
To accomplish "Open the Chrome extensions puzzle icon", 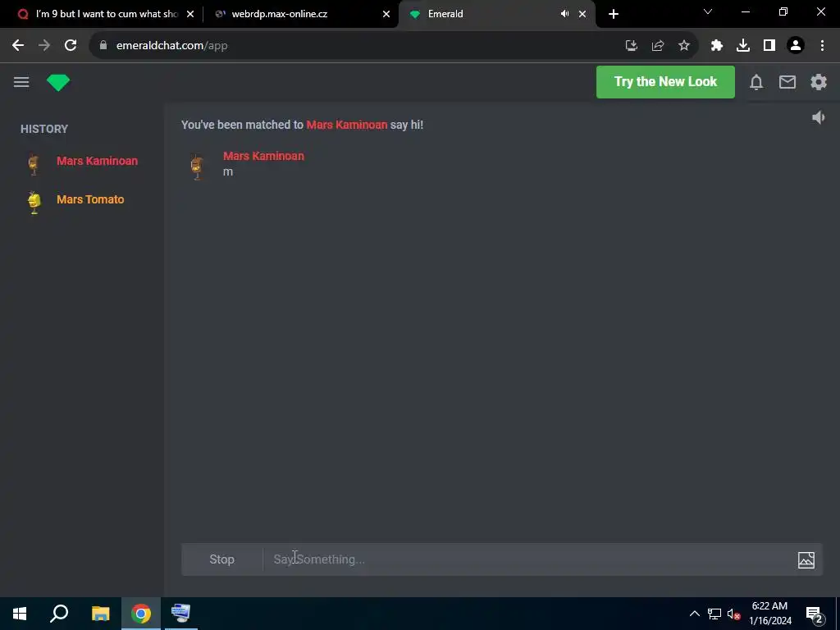I will (716, 46).
